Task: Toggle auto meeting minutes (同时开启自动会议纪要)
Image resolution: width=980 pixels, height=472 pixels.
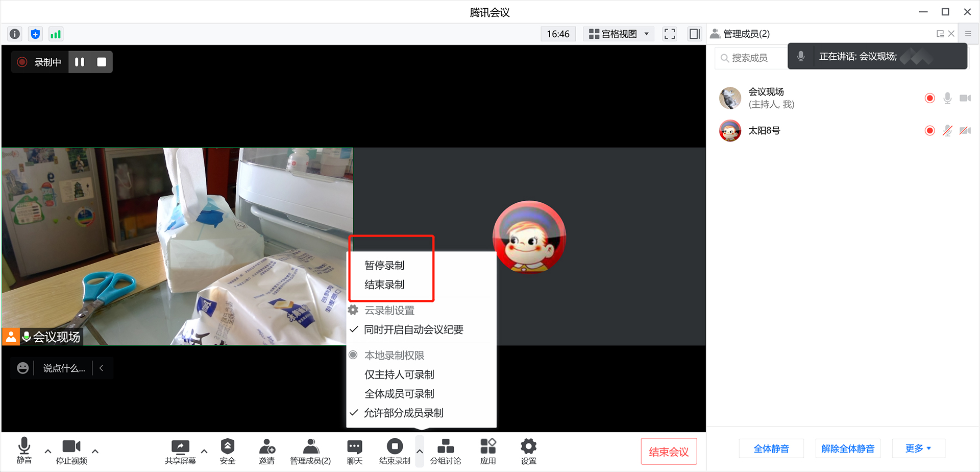Action: (x=413, y=330)
